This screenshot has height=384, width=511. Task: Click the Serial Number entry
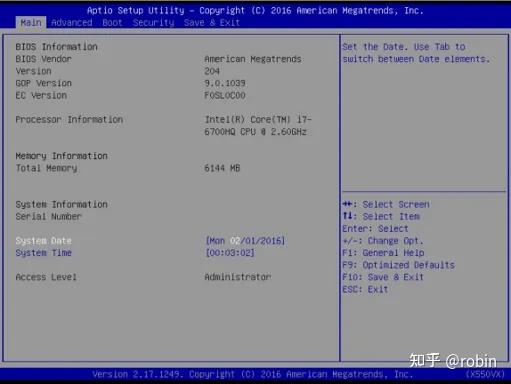tap(49, 216)
